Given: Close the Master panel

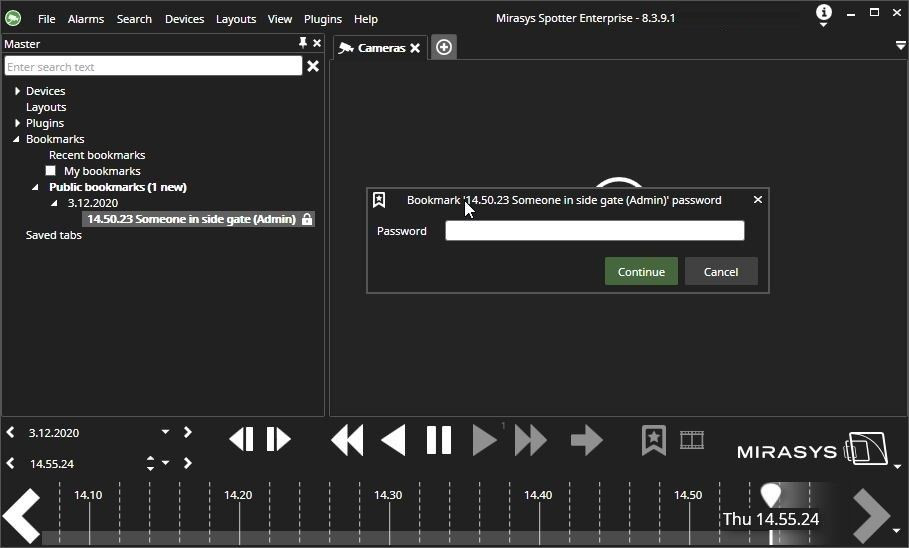Looking at the screenshot, I should (317, 43).
